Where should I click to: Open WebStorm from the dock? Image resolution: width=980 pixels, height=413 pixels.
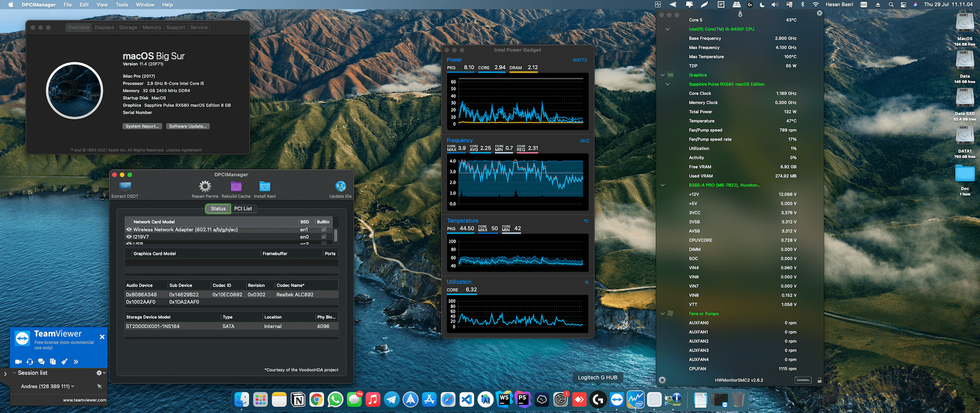(504, 400)
